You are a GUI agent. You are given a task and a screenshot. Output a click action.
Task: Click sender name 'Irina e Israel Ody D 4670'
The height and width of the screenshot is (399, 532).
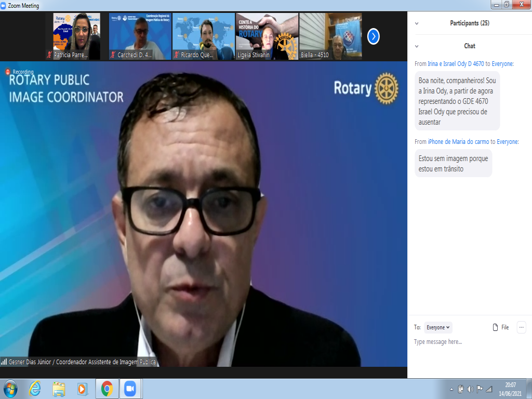(x=455, y=64)
